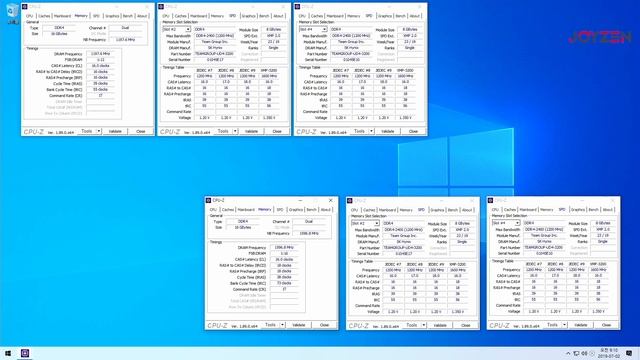Viewport: 640px width, 360px height.
Task: Open the About tab in the top Slot #4 window
Action: [x=414, y=16]
